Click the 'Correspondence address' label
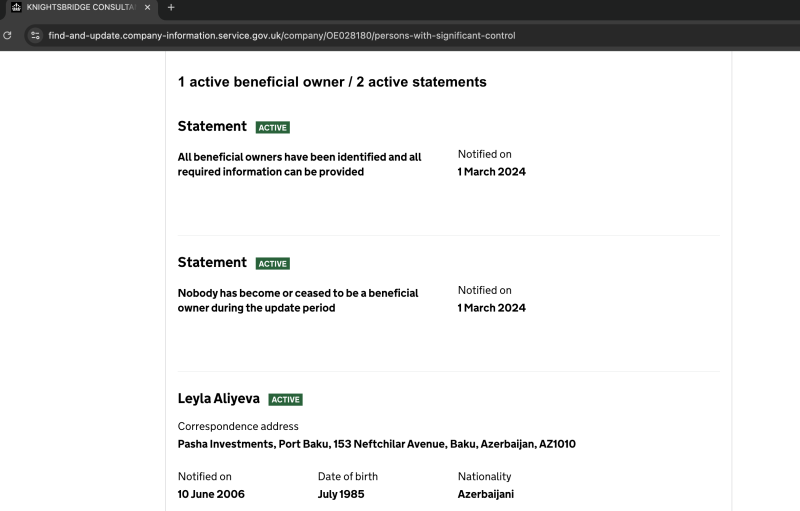 point(238,426)
